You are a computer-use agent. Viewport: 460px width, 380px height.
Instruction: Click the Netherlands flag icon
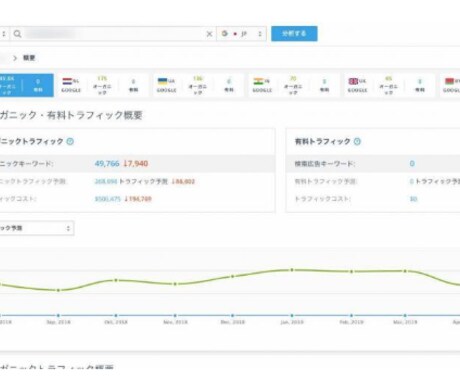click(x=67, y=81)
